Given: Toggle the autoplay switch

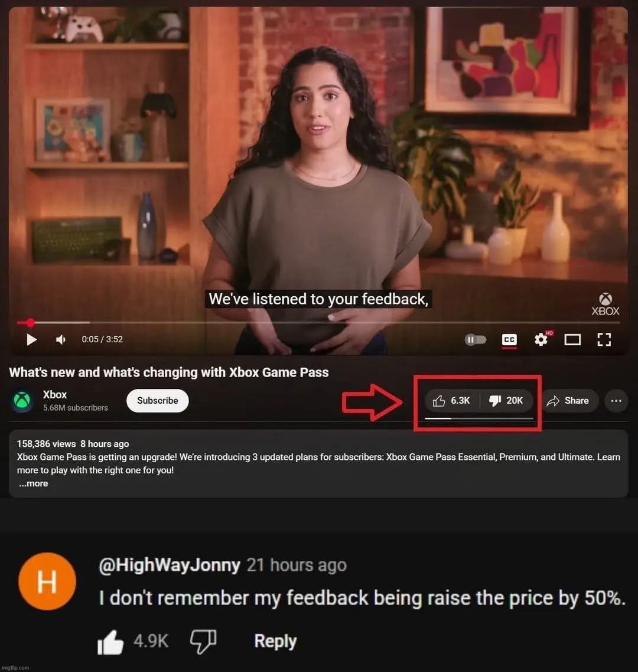Looking at the screenshot, I should pos(475,340).
